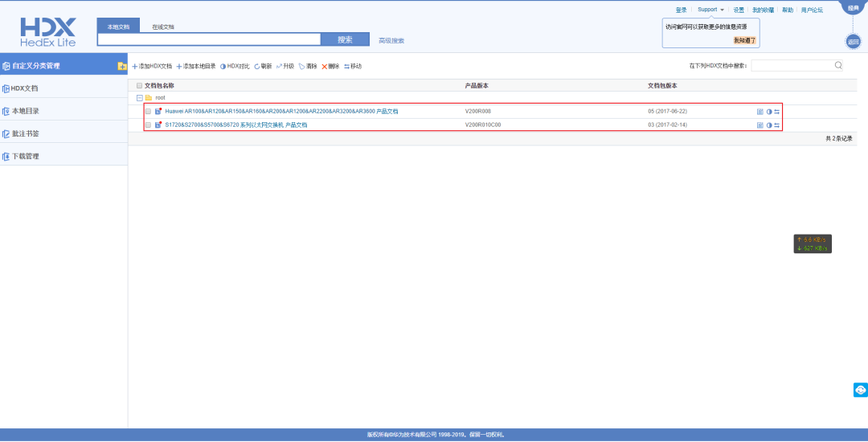Click the compare icon in the Huawei AR100 row
Viewport: 868px width, 442px height.
click(769, 111)
